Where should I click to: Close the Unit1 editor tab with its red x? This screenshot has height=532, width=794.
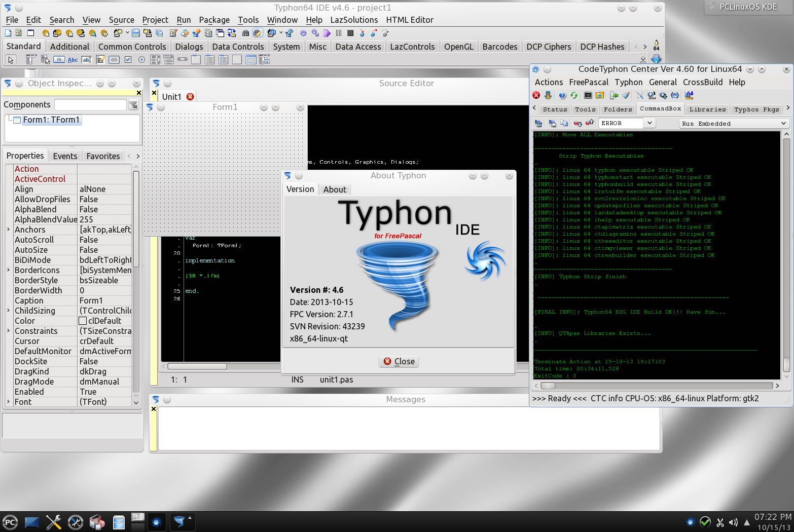[x=190, y=97]
